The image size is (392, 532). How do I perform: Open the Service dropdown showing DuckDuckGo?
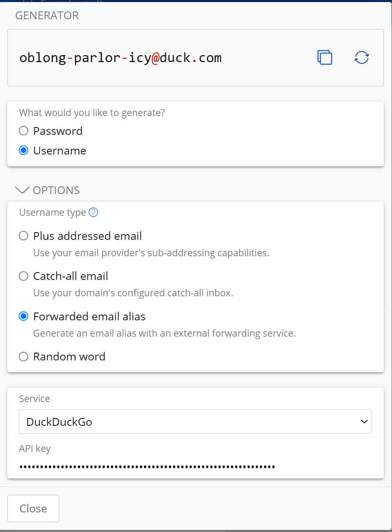[195, 422]
